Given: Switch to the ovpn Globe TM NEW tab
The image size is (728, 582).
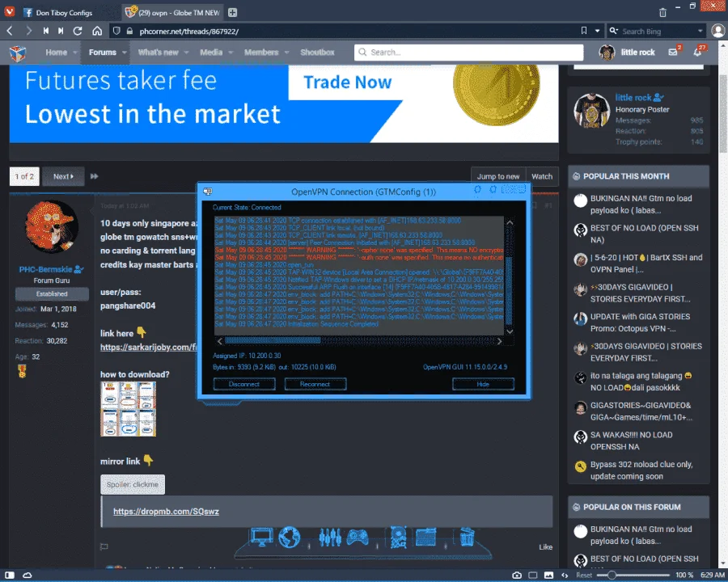Looking at the screenshot, I should (x=174, y=13).
